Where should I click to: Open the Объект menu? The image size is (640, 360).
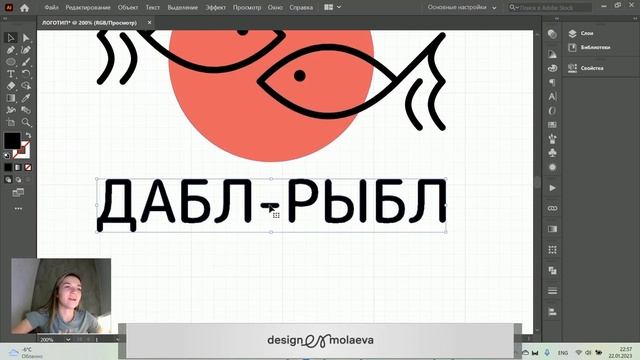(128, 7)
